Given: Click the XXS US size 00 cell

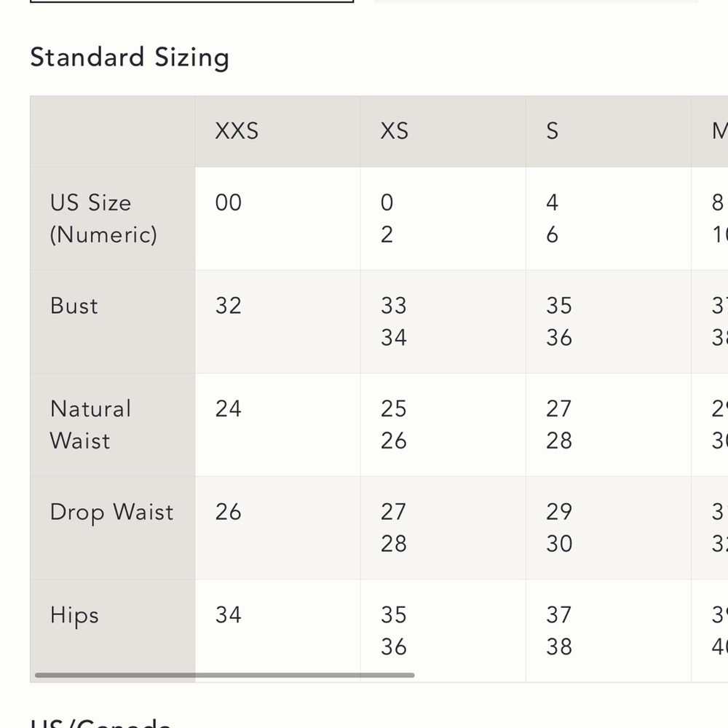Looking at the screenshot, I should pos(277,218).
